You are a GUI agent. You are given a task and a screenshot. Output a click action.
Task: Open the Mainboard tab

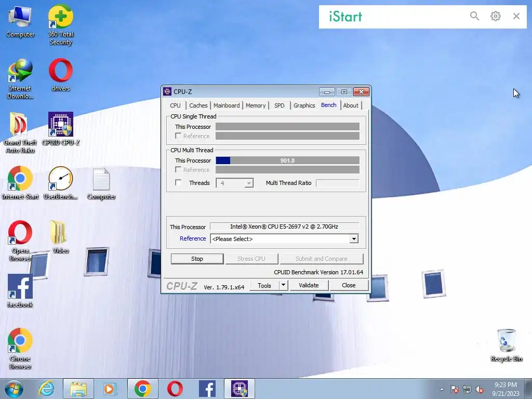click(x=227, y=105)
